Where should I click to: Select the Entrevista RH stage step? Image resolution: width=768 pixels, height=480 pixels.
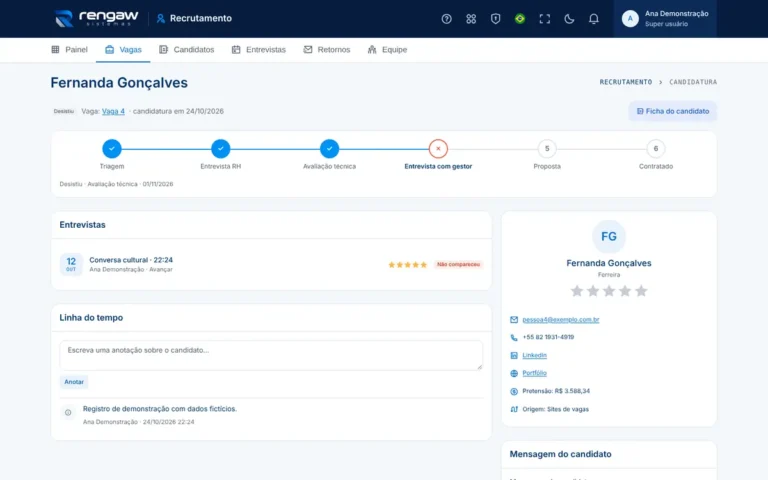tap(220, 148)
